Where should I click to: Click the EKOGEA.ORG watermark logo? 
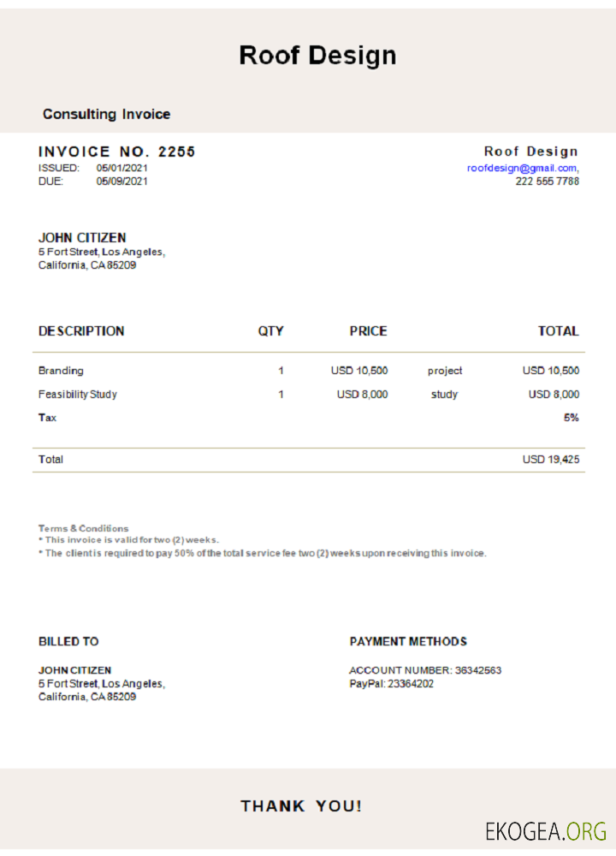pyautogui.click(x=545, y=830)
